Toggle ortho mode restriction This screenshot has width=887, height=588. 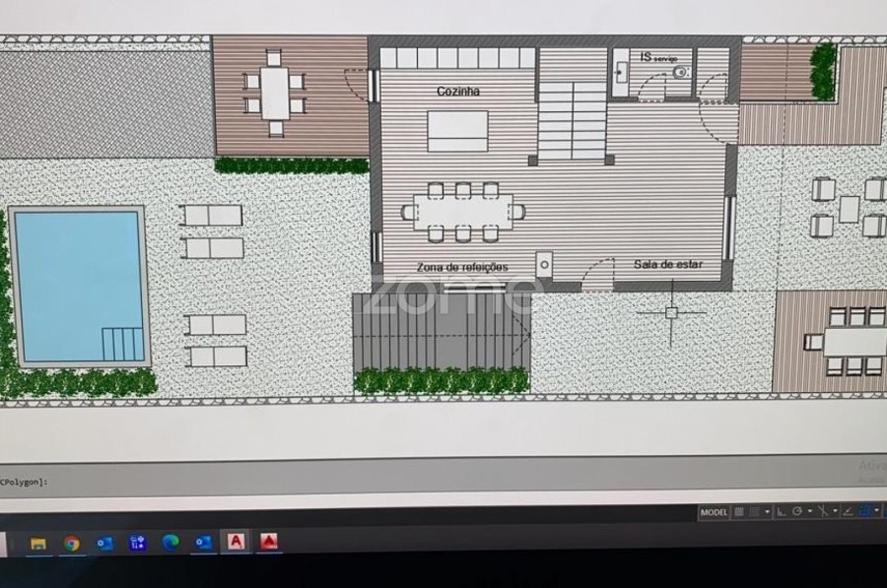pos(781,512)
